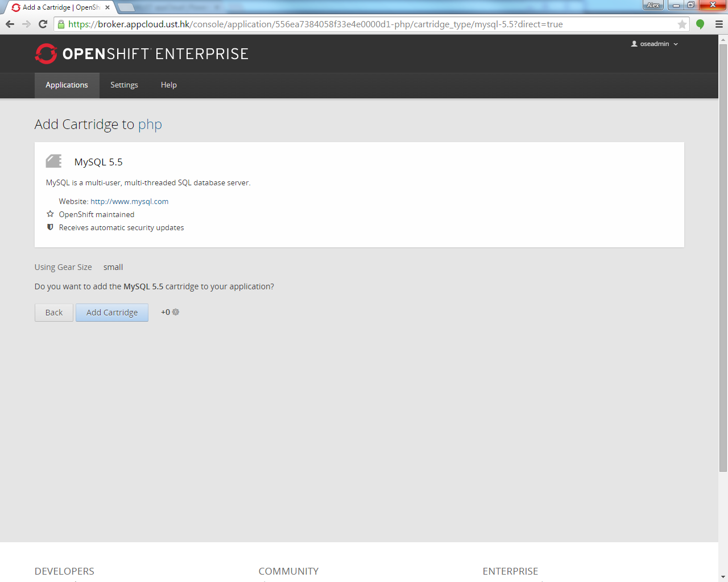The height and width of the screenshot is (582, 728).
Task: Click the browser forward arrow
Action: (26, 24)
